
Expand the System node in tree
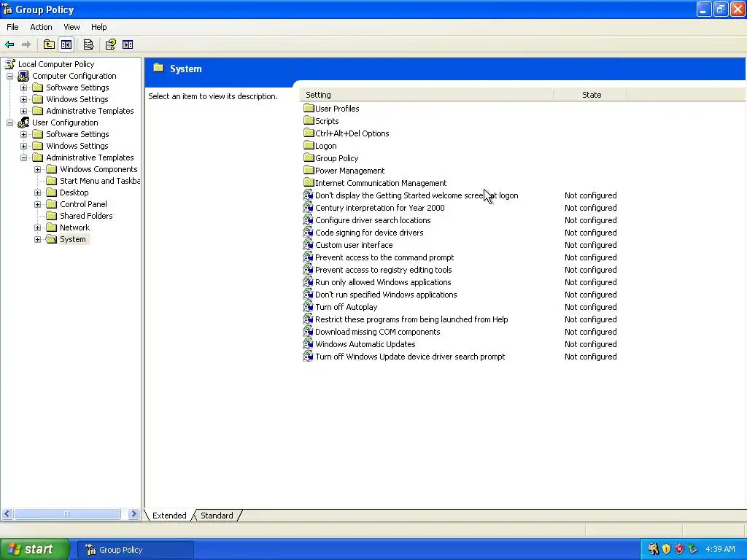coord(38,239)
